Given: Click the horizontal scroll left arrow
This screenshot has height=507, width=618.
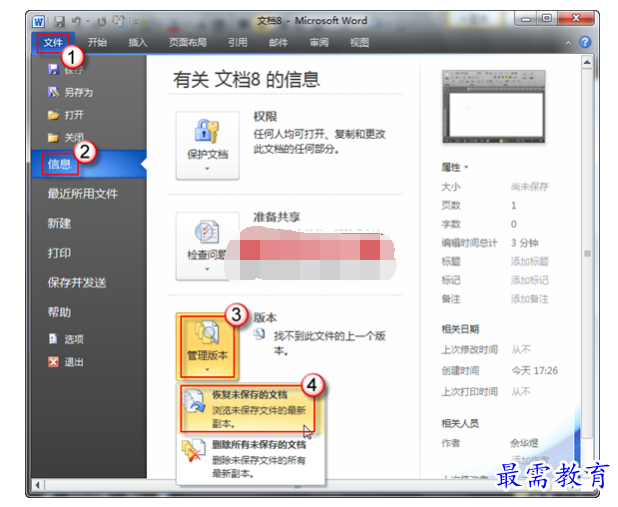Looking at the screenshot, I should point(37,485).
